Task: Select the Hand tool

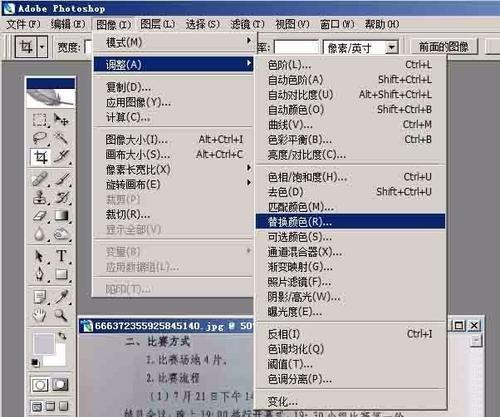Action: [x=40, y=315]
